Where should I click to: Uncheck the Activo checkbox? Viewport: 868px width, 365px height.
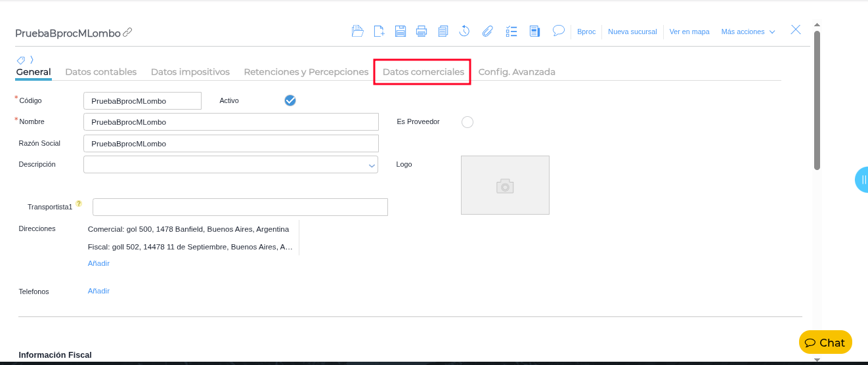(x=290, y=100)
